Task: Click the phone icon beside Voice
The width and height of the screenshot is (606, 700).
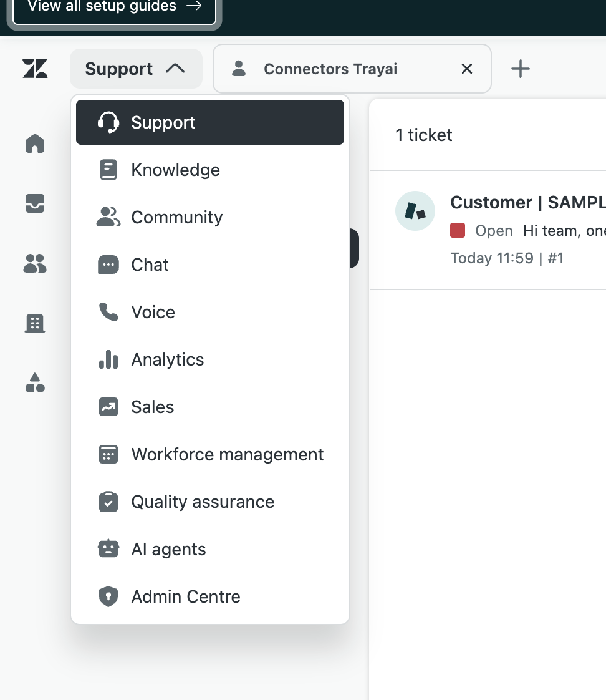Action: click(108, 312)
